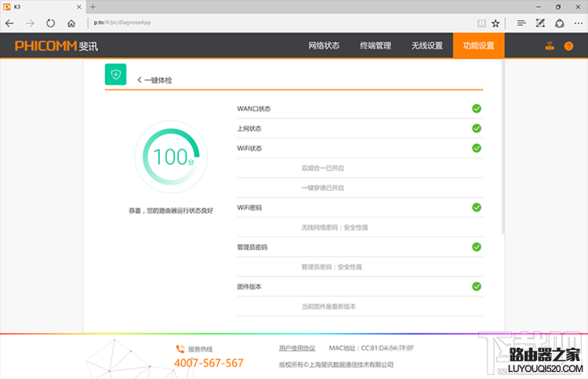Open help via orange question mark icon
The width and height of the screenshot is (588, 379).
[x=568, y=45]
